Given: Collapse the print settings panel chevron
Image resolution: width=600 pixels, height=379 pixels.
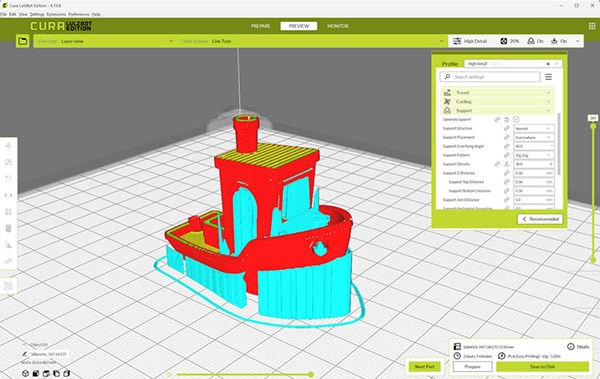Looking at the screenshot, I should coord(577,41).
